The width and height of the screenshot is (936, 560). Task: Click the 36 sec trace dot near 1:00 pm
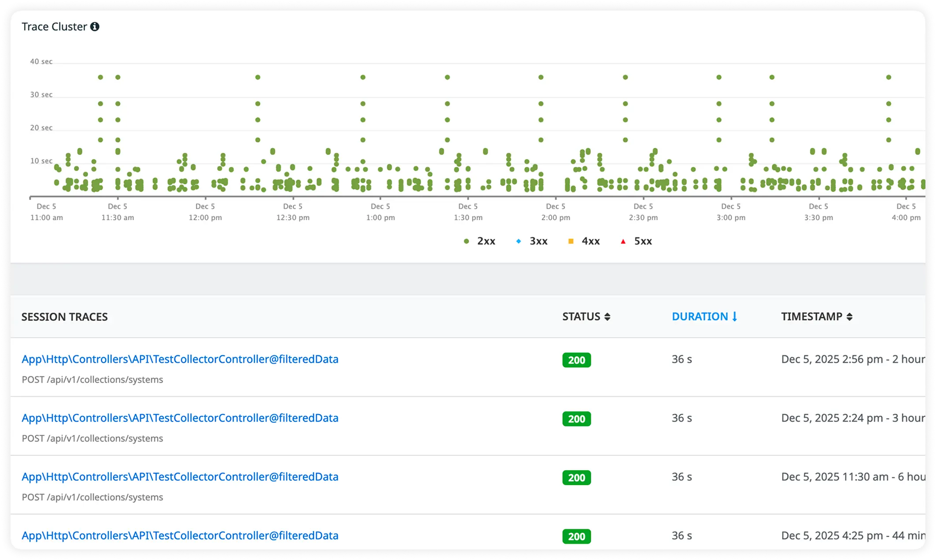click(x=363, y=77)
